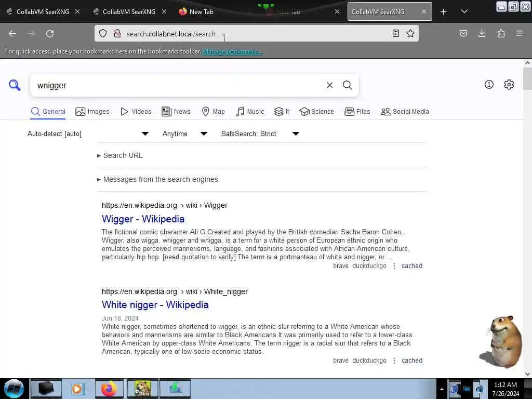Open the extensions puzzle icon

pos(501,33)
